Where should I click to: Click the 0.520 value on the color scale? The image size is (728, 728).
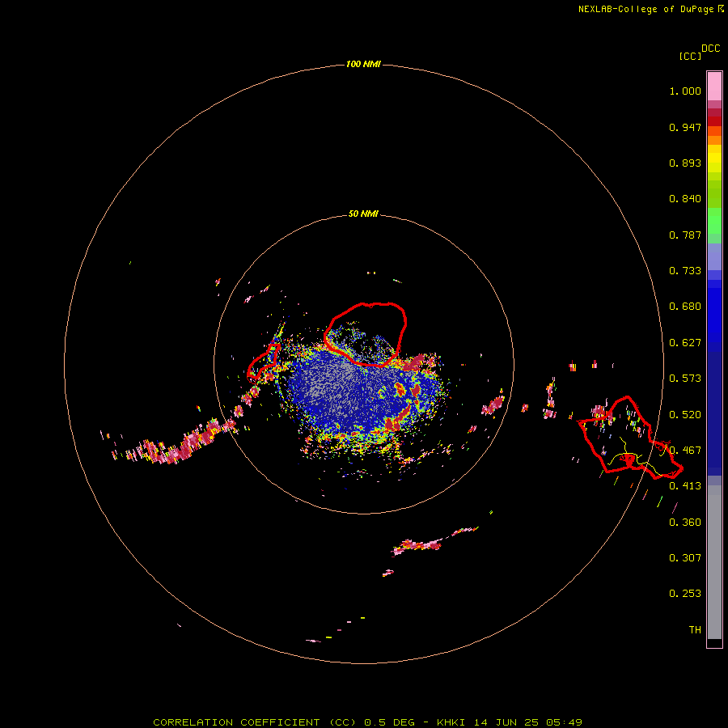click(685, 415)
